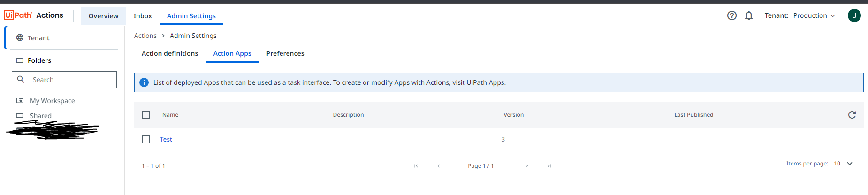Image resolution: width=868 pixels, height=195 pixels.
Task: Expand the Tenant Production dropdown
Action: [814, 15]
